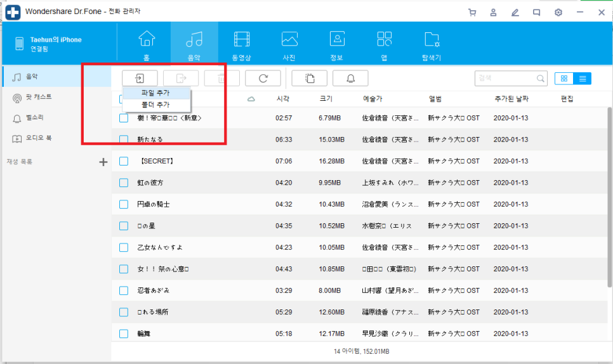Tick the checkbox for 〈新章〉 track

tap(124, 118)
